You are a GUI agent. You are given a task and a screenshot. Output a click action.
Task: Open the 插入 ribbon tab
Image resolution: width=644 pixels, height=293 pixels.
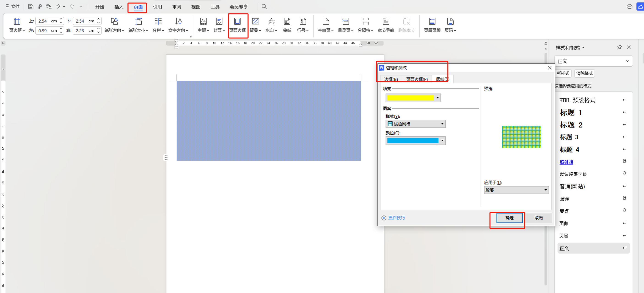coord(119,7)
